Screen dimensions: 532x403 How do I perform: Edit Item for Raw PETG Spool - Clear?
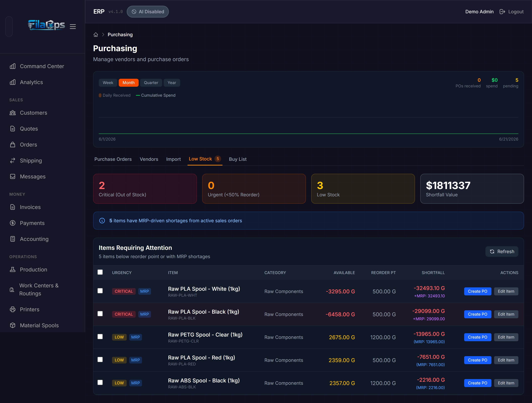coord(506,337)
